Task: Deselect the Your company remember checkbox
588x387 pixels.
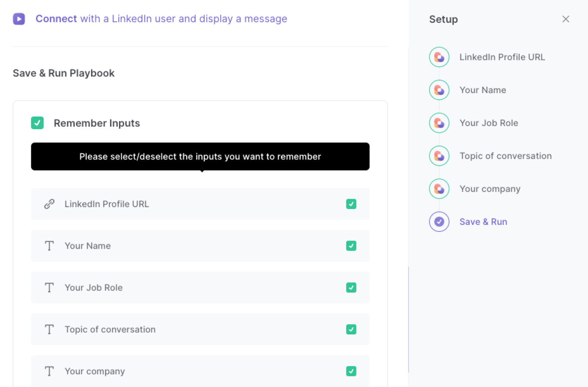Action: [351, 371]
